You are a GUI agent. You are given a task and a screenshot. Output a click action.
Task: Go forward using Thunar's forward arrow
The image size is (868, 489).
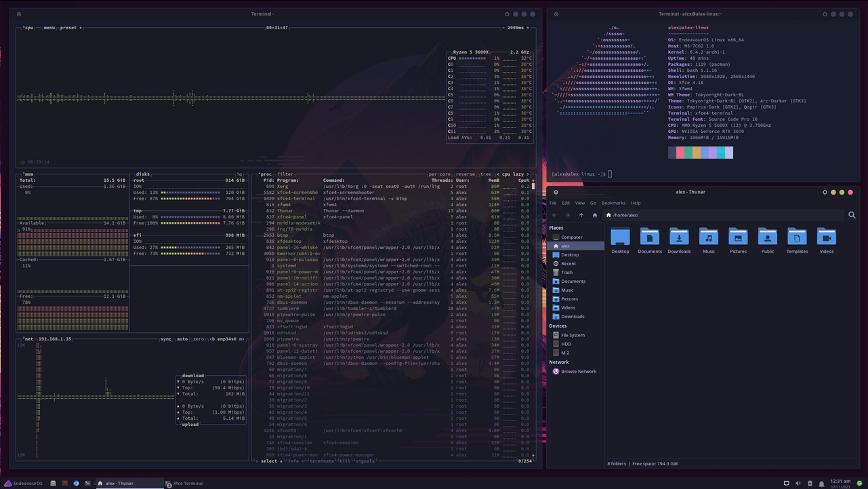pos(567,215)
